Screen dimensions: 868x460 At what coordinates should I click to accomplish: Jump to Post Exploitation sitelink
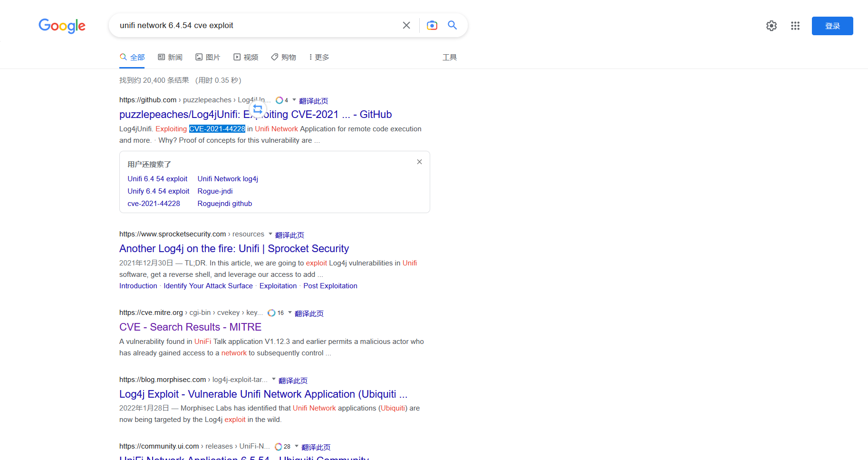[x=330, y=286]
